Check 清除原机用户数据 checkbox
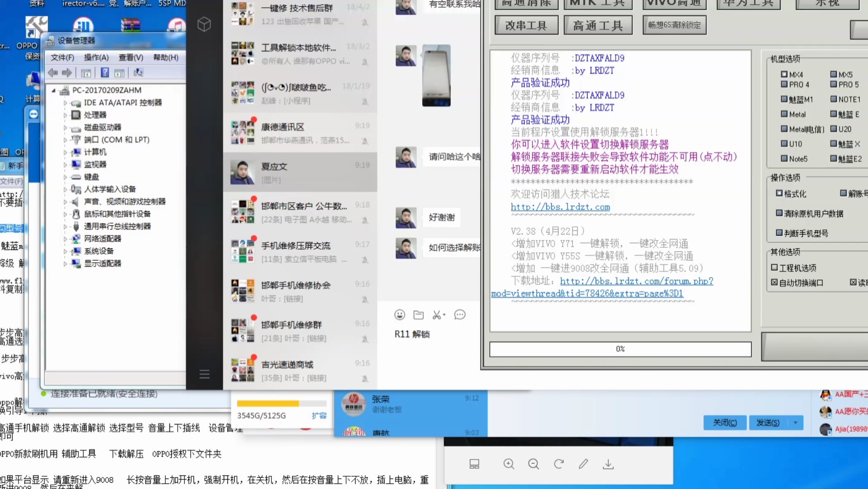Viewport: 868px width, 489px height. click(x=779, y=213)
